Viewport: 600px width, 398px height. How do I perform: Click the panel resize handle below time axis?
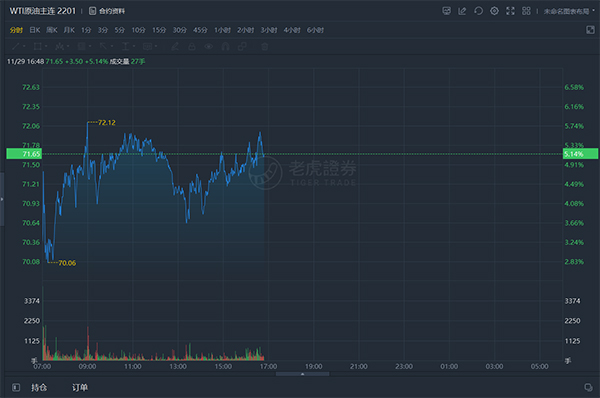pos(302,374)
